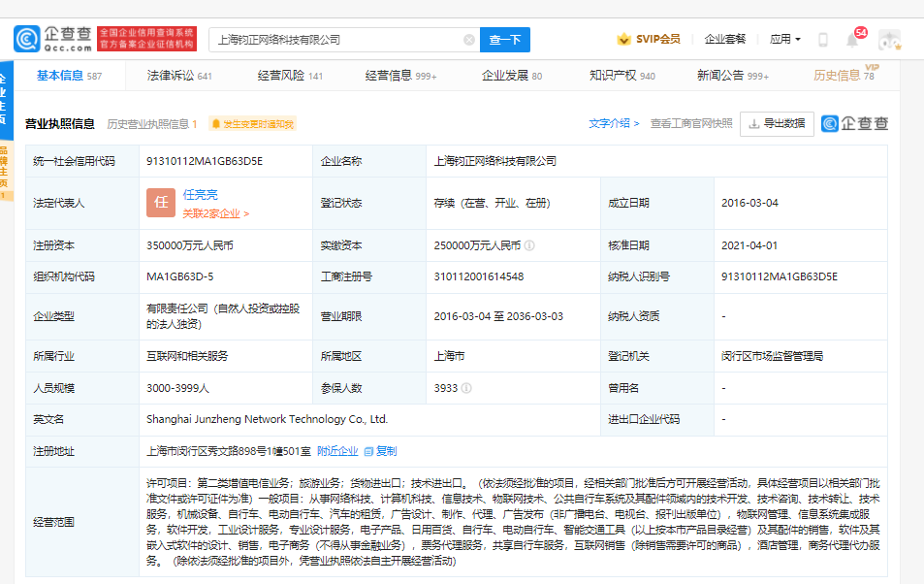Open 企业套餐 in the header
The image size is (924, 584).
tap(725, 39)
